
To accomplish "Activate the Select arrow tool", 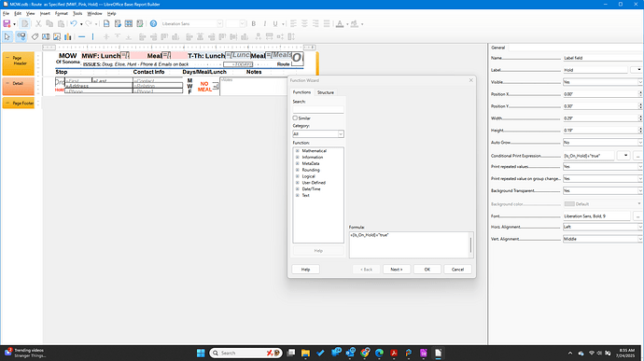I will (x=7, y=37).
